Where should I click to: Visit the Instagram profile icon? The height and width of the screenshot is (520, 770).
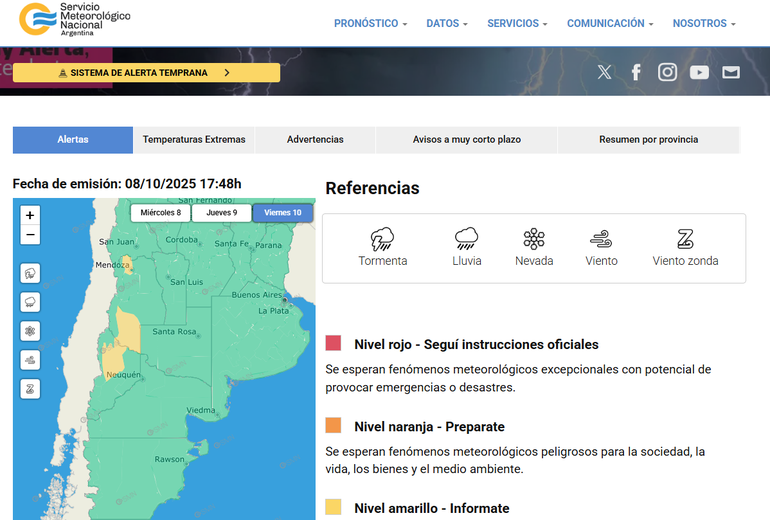coord(667,72)
